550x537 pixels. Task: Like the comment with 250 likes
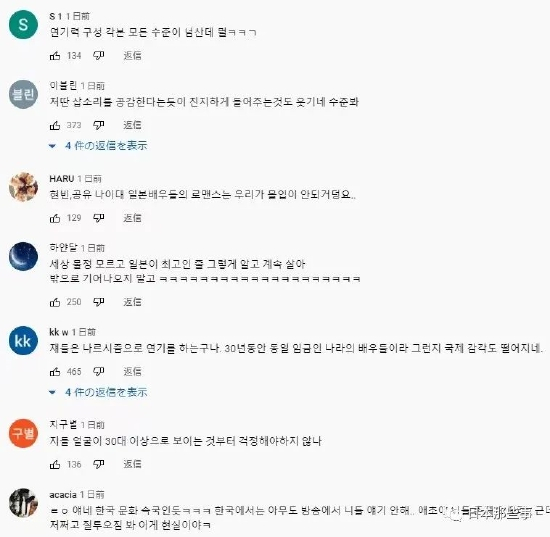click(x=55, y=302)
